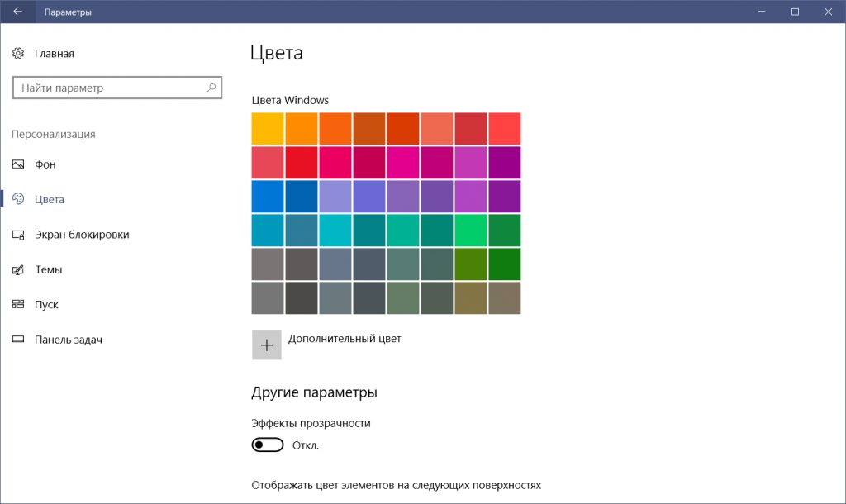This screenshot has width=846, height=504.
Task: Pick the bright red accent color
Action: (302, 162)
